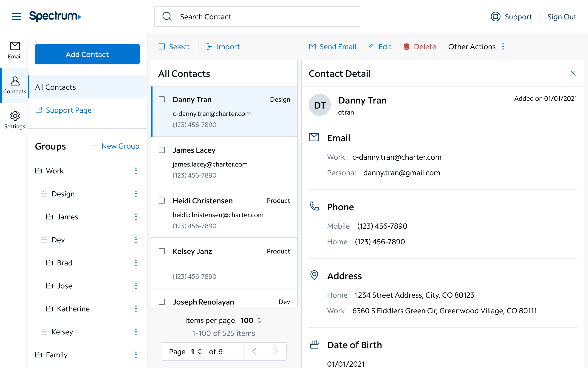
Task: Open options menu for James group
Action: [136, 217]
